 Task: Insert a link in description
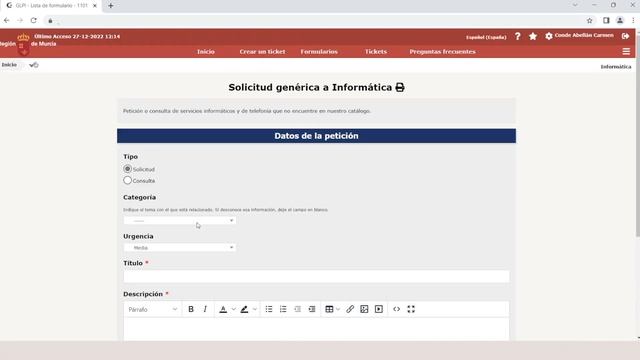(x=350, y=309)
